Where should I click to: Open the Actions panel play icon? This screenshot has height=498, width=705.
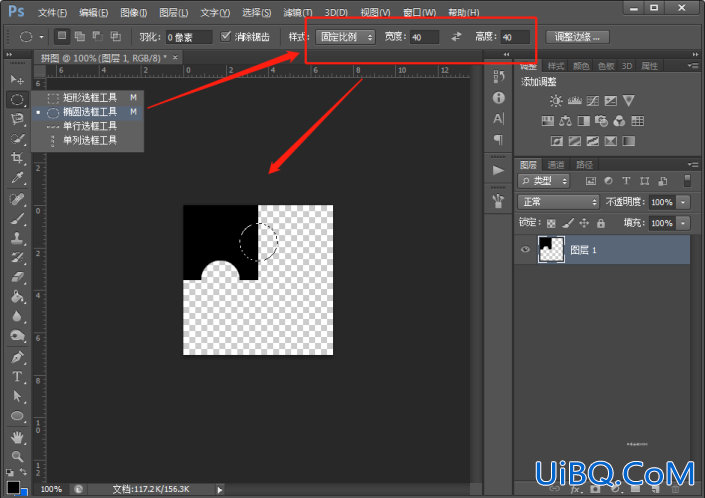point(498,170)
